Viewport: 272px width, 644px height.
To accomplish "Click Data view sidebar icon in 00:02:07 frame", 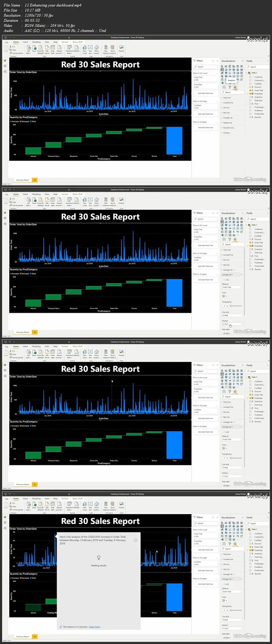I will click(5, 370).
